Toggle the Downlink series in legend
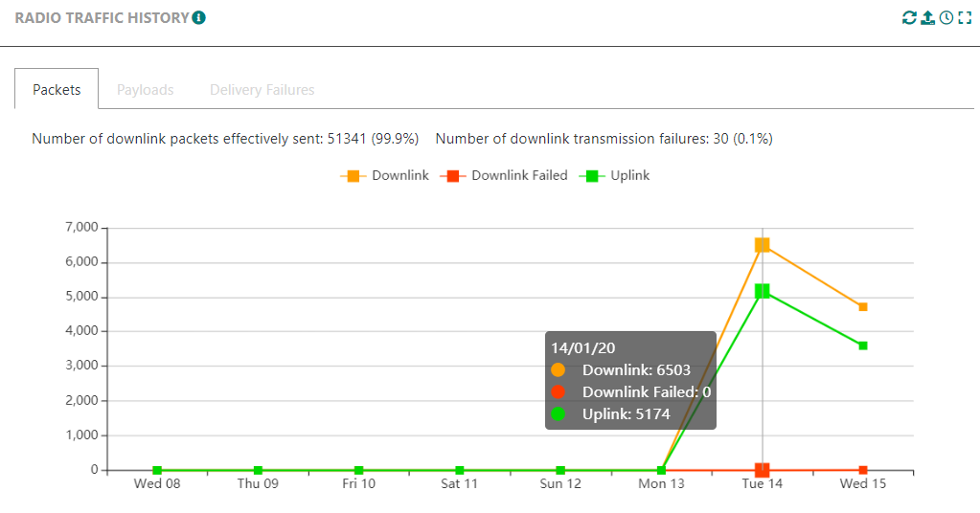Screen dimensions: 980x513 (384, 176)
